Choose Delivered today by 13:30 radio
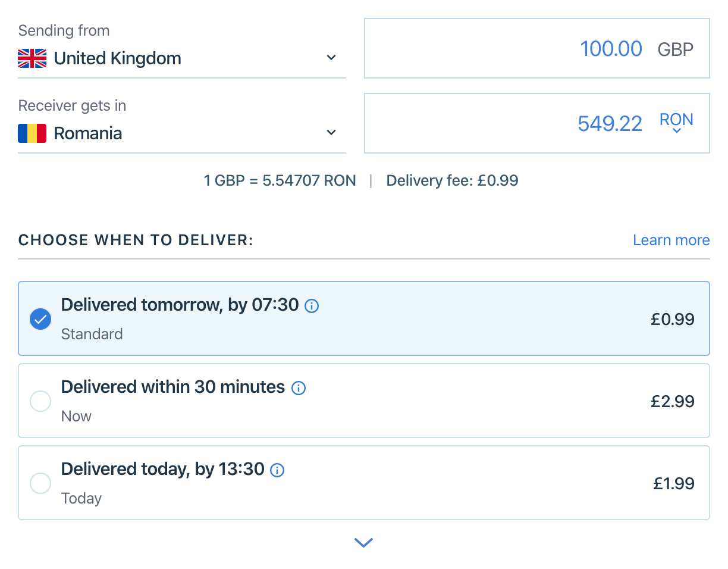 40,483
